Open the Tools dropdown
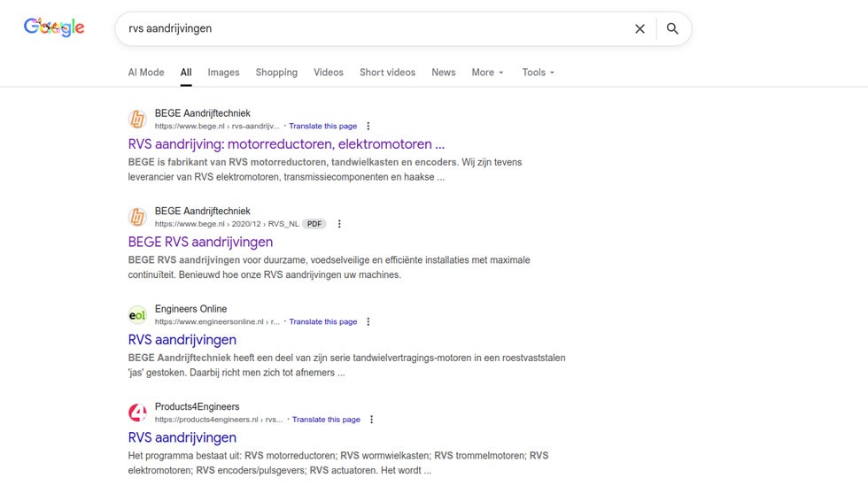The image size is (868, 486). point(539,73)
